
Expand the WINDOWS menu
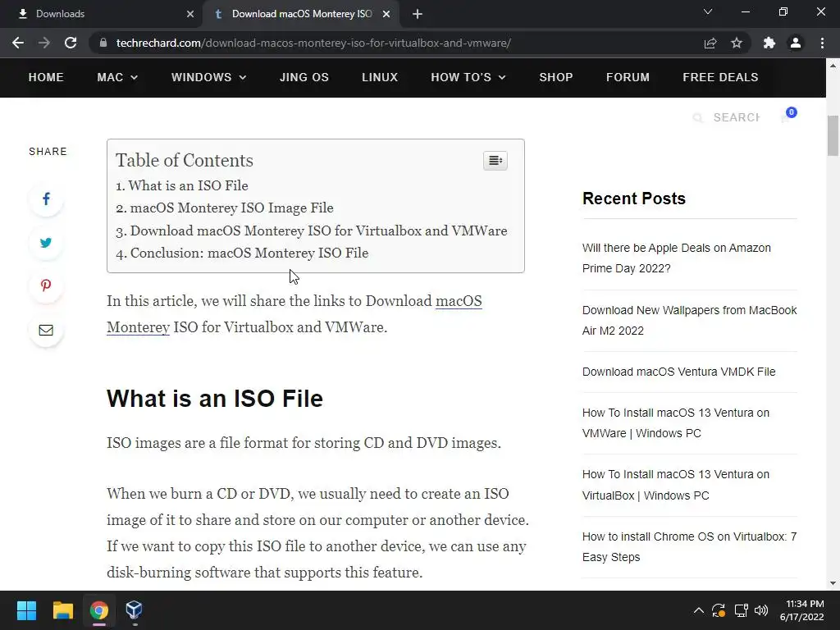208,77
